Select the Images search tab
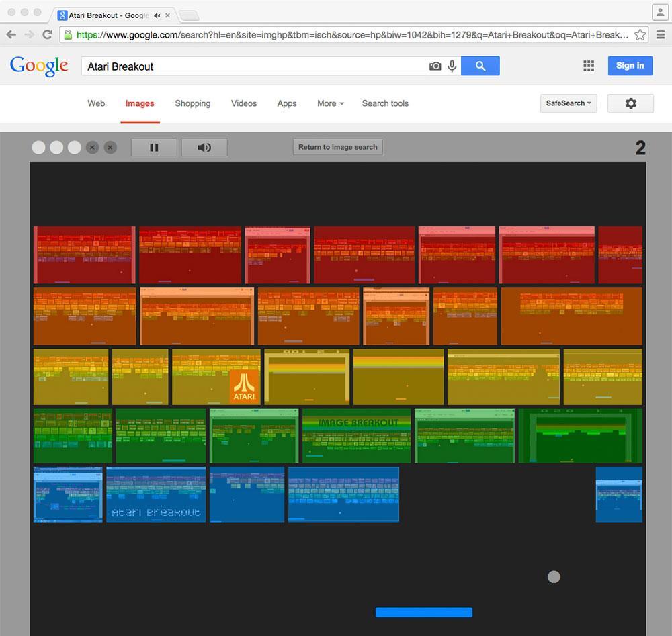The width and height of the screenshot is (672, 636). point(140,103)
